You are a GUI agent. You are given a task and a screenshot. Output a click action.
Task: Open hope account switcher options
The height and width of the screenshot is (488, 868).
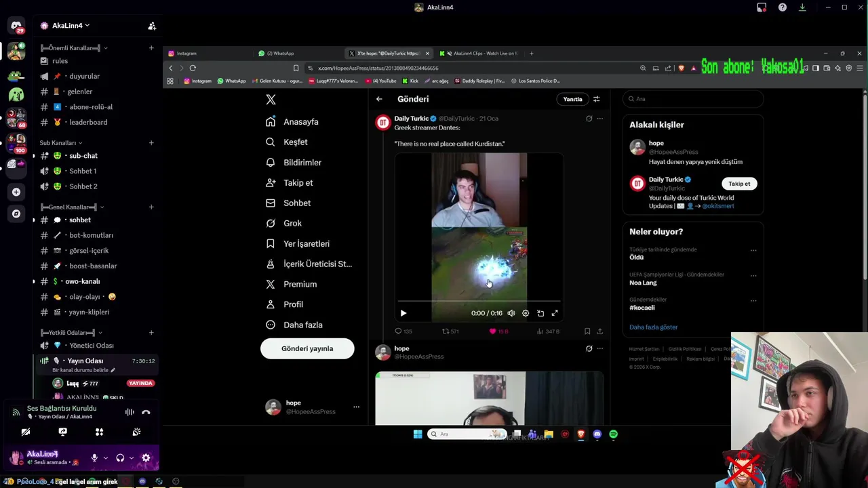tap(356, 407)
